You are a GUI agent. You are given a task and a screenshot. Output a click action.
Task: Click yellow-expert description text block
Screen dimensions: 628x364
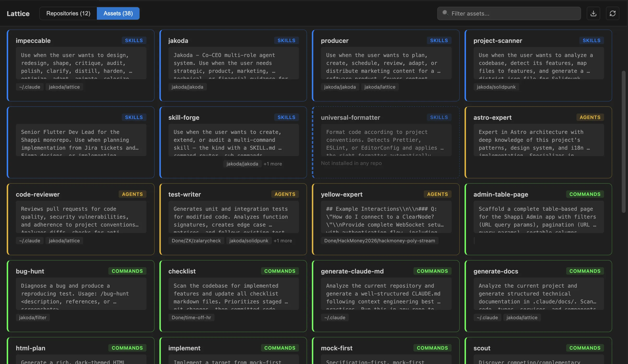[386, 217]
